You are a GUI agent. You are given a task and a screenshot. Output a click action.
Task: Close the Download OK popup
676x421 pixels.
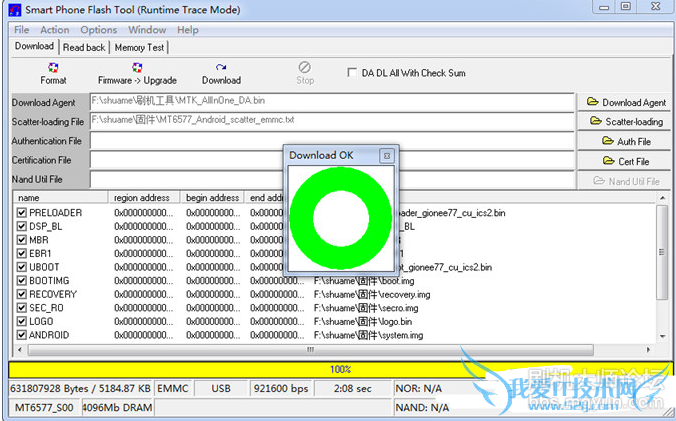point(387,156)
